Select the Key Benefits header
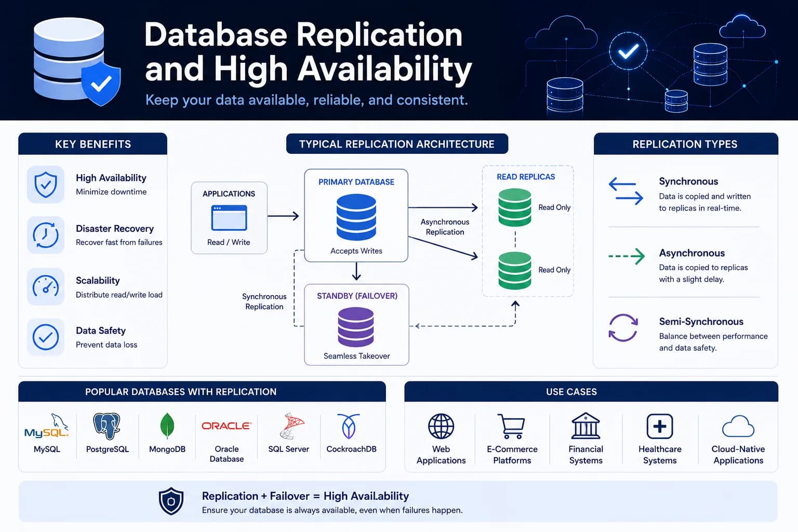This screenshot has height=532, width=798. tap(93, 144)
